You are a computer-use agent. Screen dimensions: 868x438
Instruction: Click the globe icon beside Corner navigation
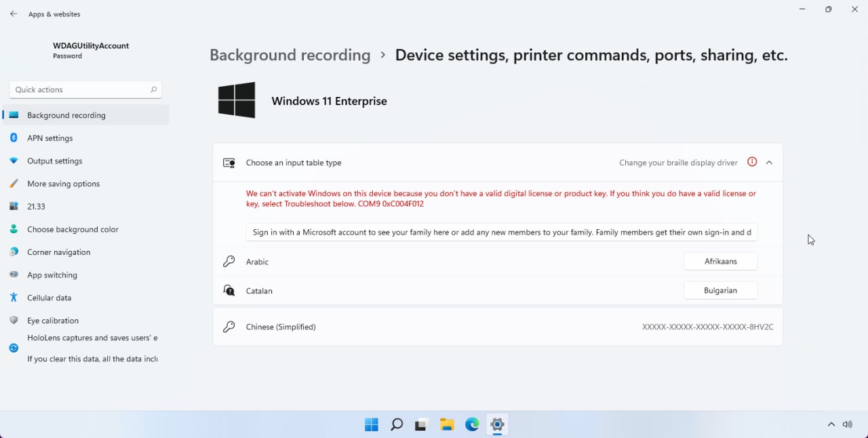[14, 252]
